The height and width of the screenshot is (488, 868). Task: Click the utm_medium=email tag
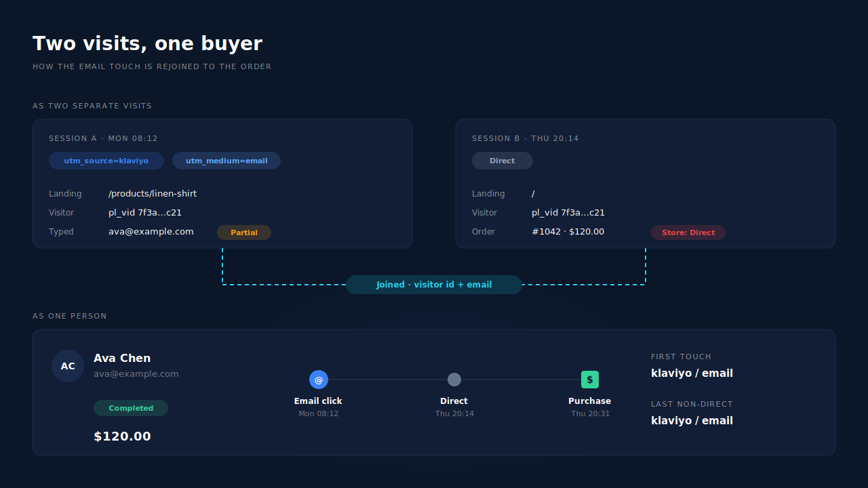[x=226, y=161]
